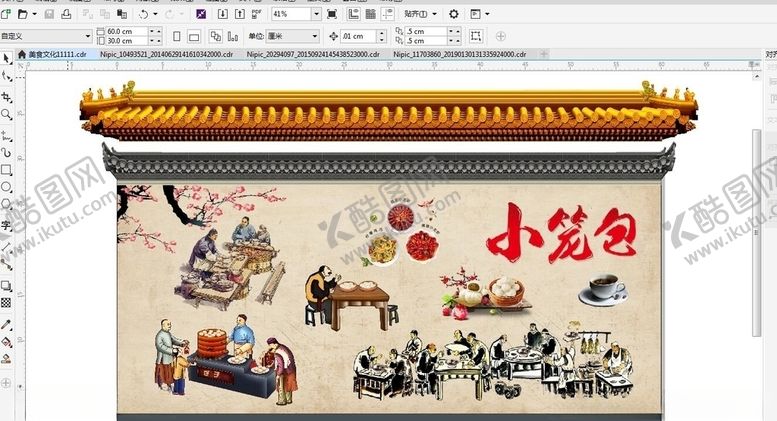Select the Connector tool
The height and width of the screenshot is (421, 777).
(6, 264)
